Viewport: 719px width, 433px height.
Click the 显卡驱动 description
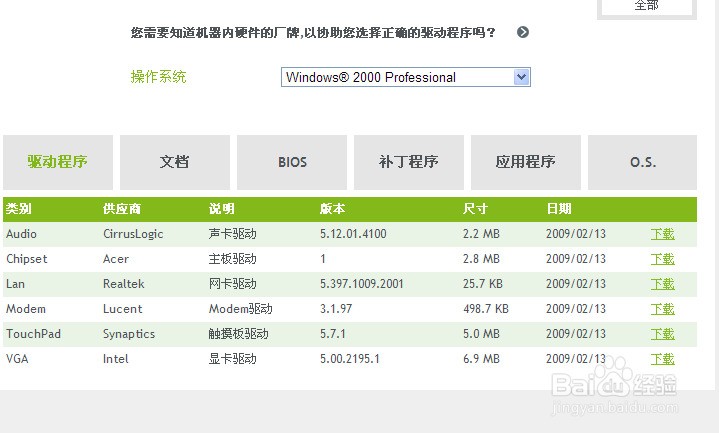pos(232,359)
